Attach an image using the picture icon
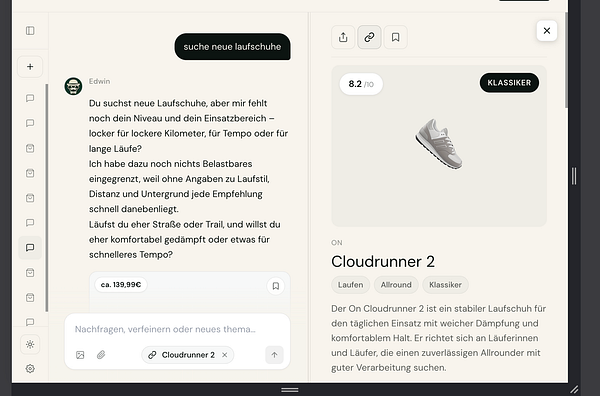The width and height of the screenshot is (600, 396). tap(80, 355)
